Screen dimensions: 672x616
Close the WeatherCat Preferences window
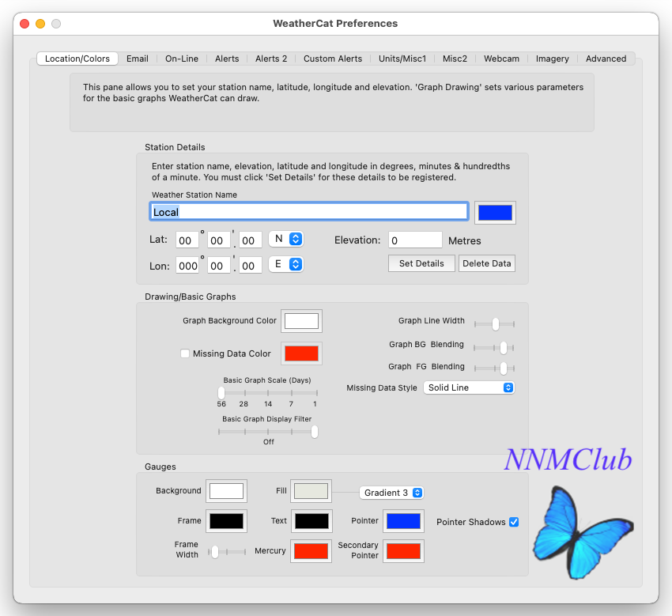pos(25,24)
